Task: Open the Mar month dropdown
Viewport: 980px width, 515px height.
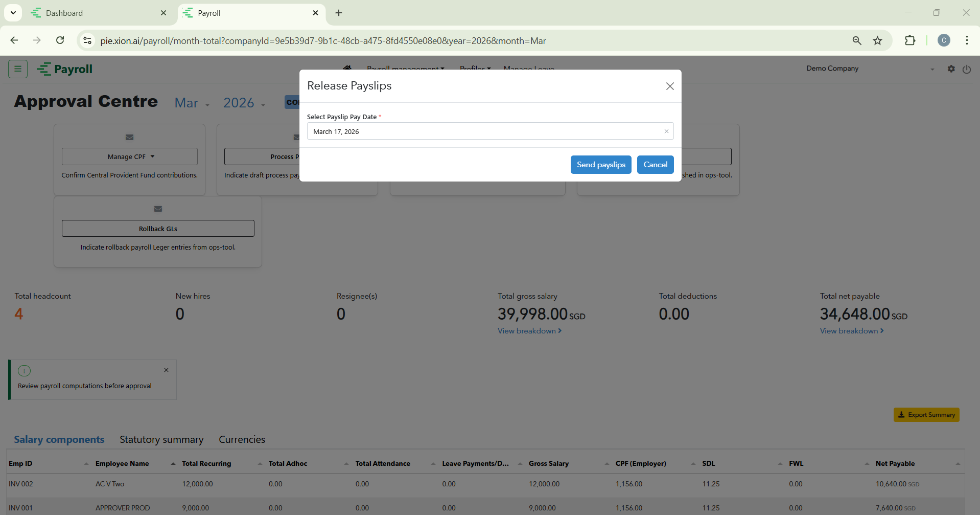Action: tap(192, 103)
